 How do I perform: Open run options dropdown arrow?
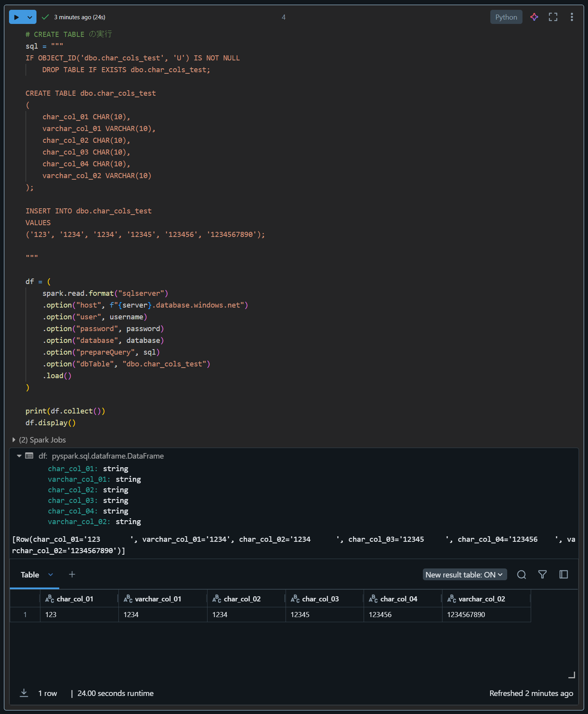[30, 17]
